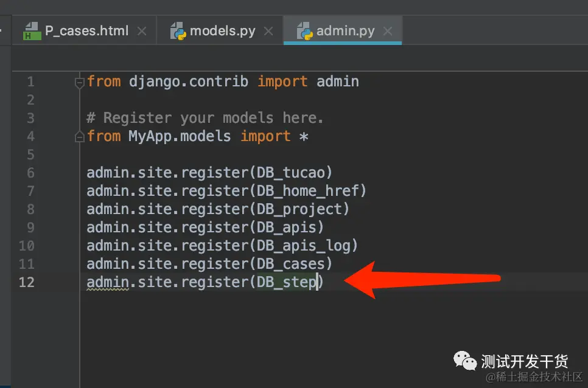Click the DB_home_href register line
This screenshot has height=388, width=588.
[226, 191]
